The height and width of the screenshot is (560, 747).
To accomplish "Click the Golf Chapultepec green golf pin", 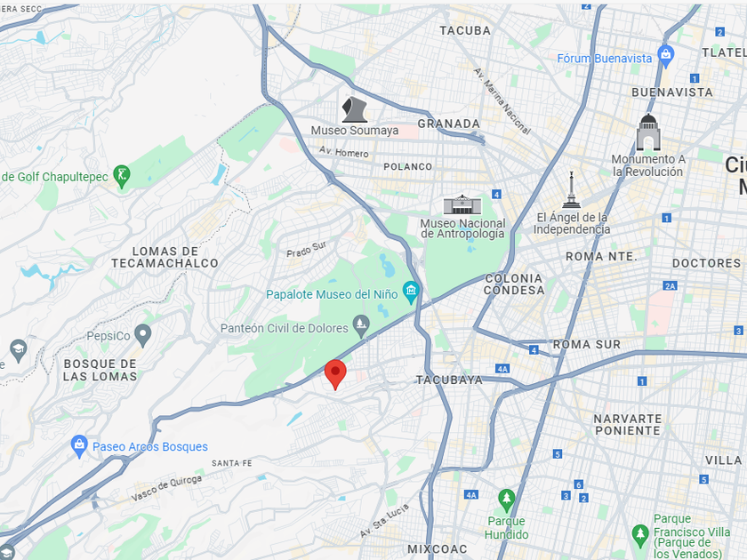I will pyautogui.click(x=122, y=177).
